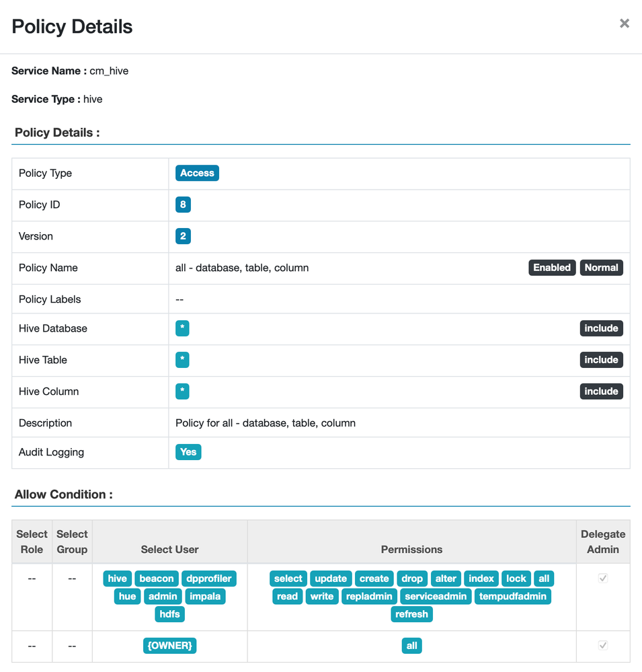Screen dimensions: 642x672
Task: Click the refresh permission tag
Action: pyautogui.click(x=411, y=614)
